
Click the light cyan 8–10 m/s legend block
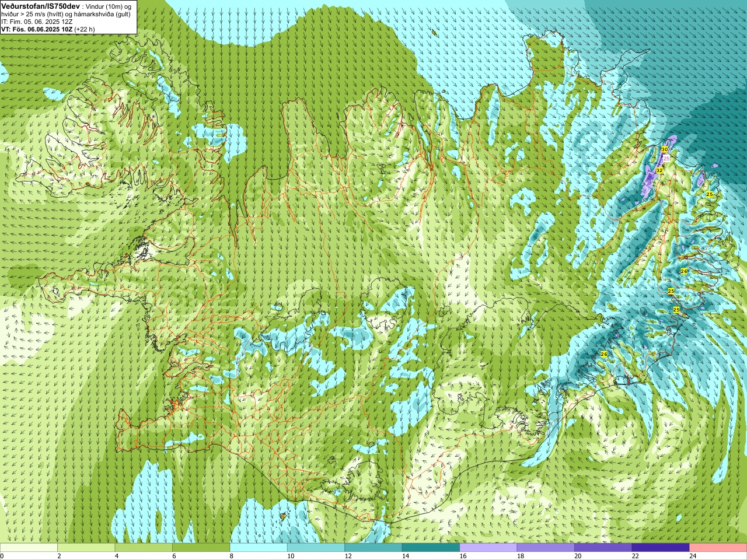[259, 548]
